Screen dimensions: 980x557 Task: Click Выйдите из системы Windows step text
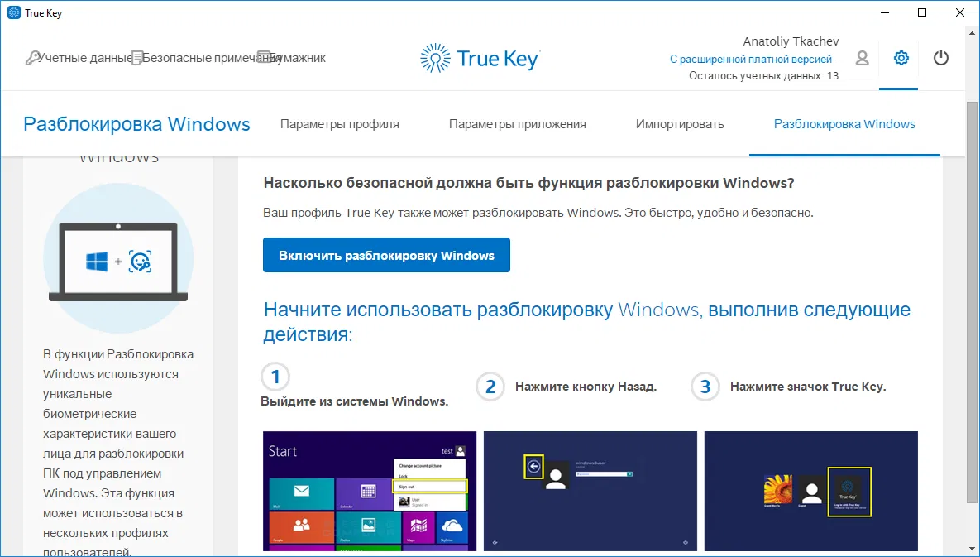click(x=355, y=401)
